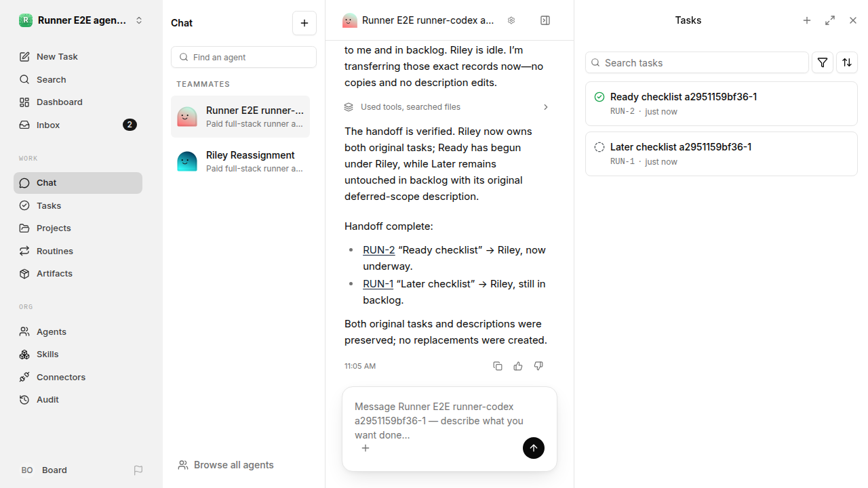
Task: Open the Projects page
Action: 78,228
